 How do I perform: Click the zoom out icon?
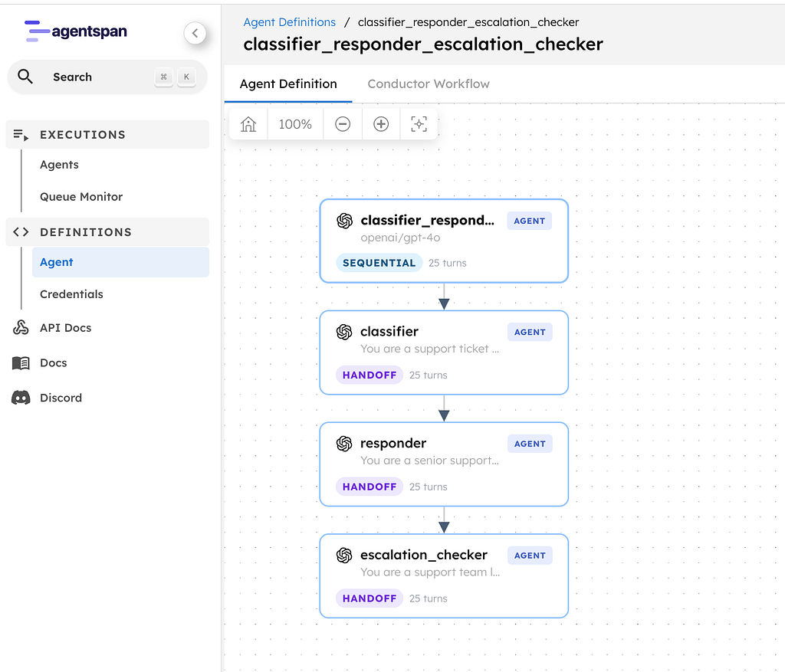coord(342,123)
